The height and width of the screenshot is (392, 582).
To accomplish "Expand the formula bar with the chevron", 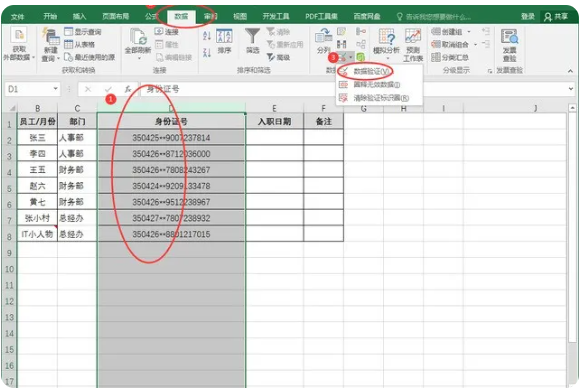I will [x=571, y=89].
